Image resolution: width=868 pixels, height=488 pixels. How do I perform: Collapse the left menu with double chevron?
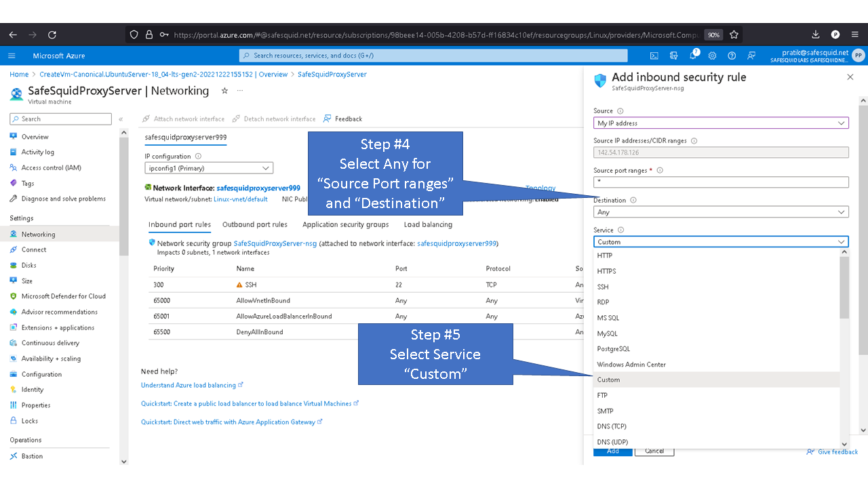(121, 119)
